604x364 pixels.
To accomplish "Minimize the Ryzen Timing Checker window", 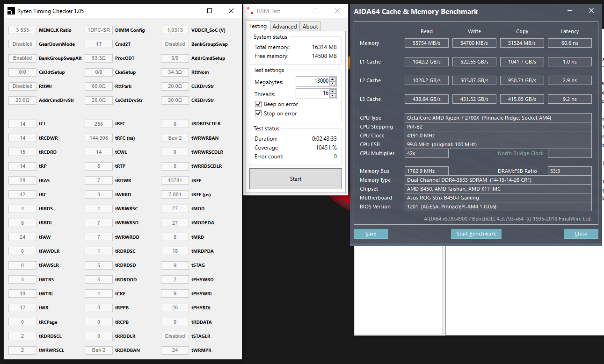I will (188, 11).
